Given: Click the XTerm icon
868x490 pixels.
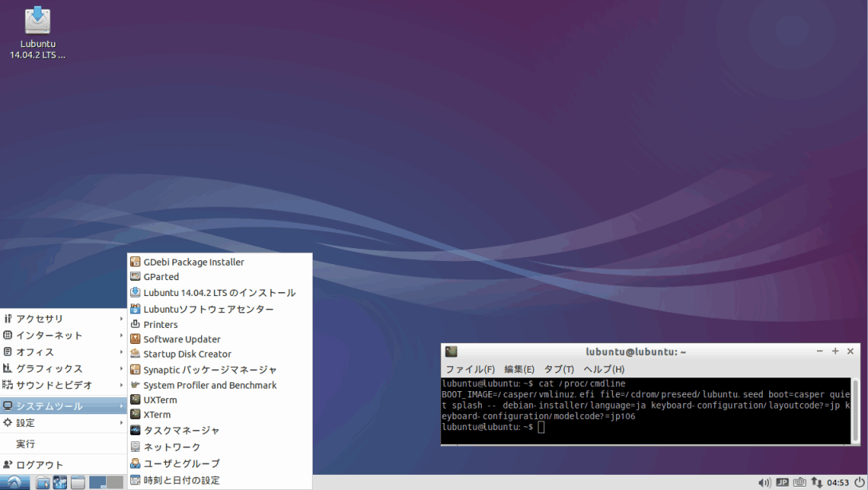Looking at the screenshot, I should point(135,414).
